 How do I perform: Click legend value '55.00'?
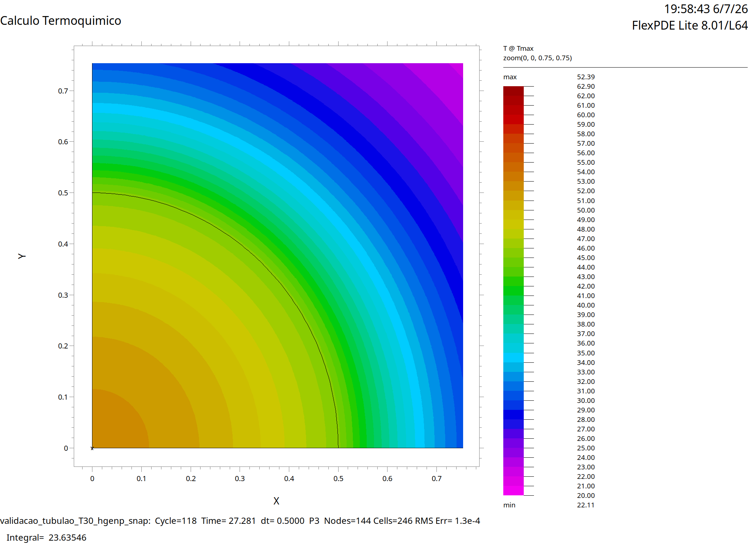coord(586,163)
